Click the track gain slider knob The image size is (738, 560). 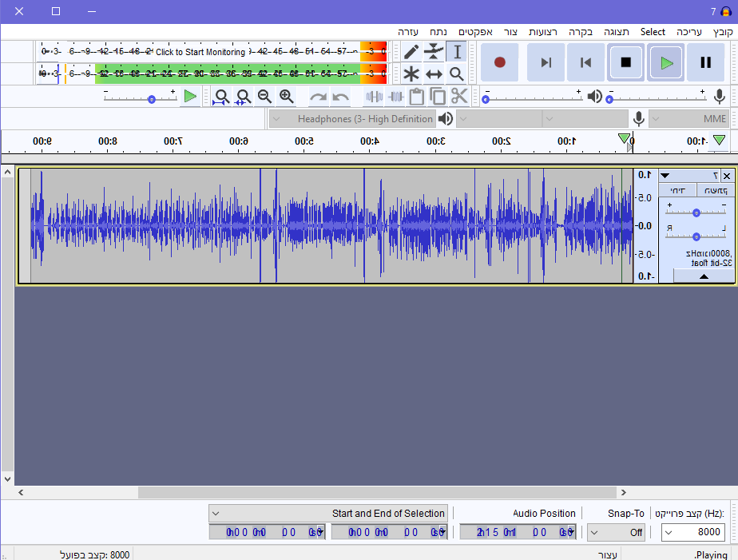[696, 212]
